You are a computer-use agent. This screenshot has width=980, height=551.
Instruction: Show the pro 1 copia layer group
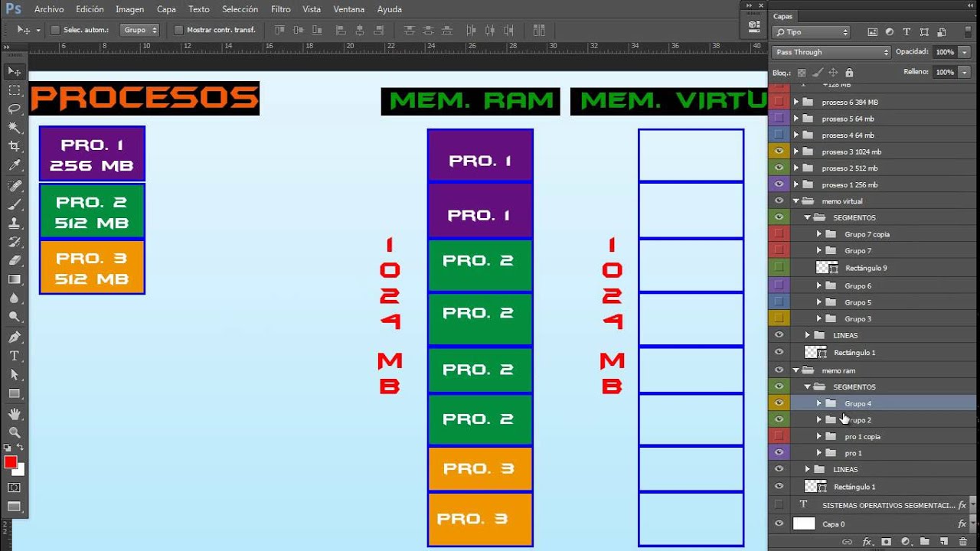point(779,436)
